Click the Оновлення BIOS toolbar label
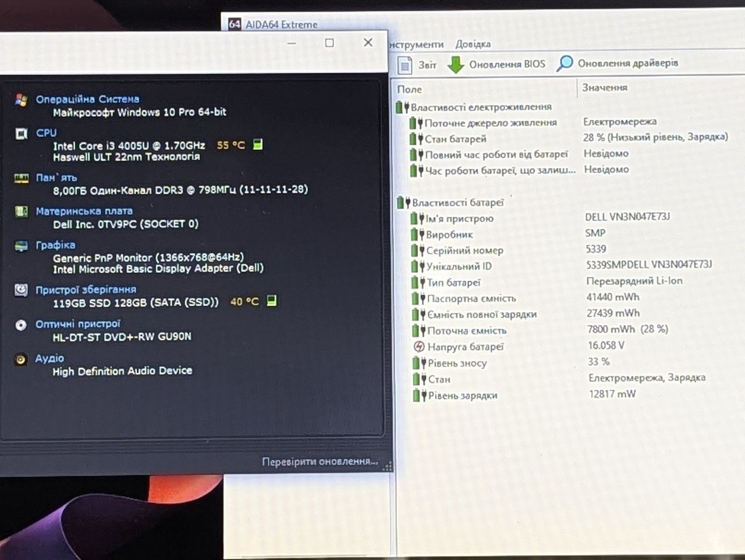Screen dimensions: 745x560 508,64
